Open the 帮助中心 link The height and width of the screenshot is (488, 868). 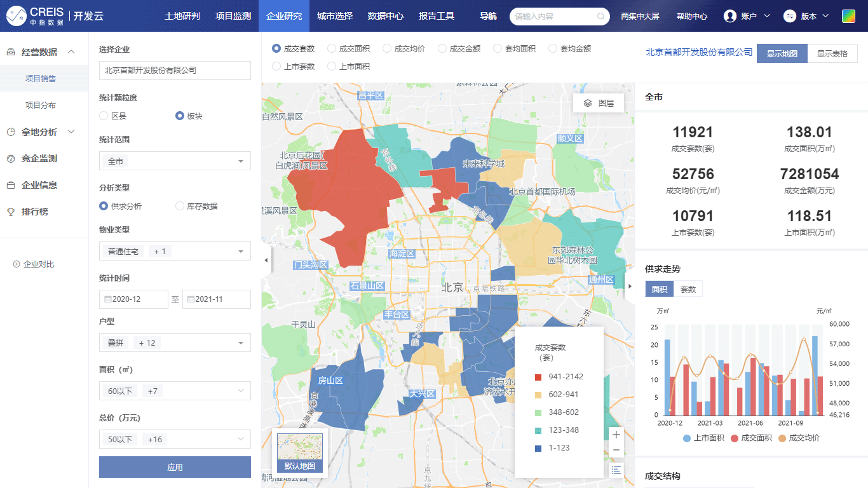(692, 17)
